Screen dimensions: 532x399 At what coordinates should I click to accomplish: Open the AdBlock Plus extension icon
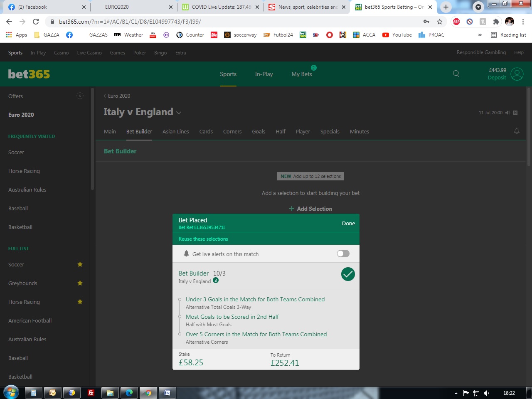[x=456, y=22]
